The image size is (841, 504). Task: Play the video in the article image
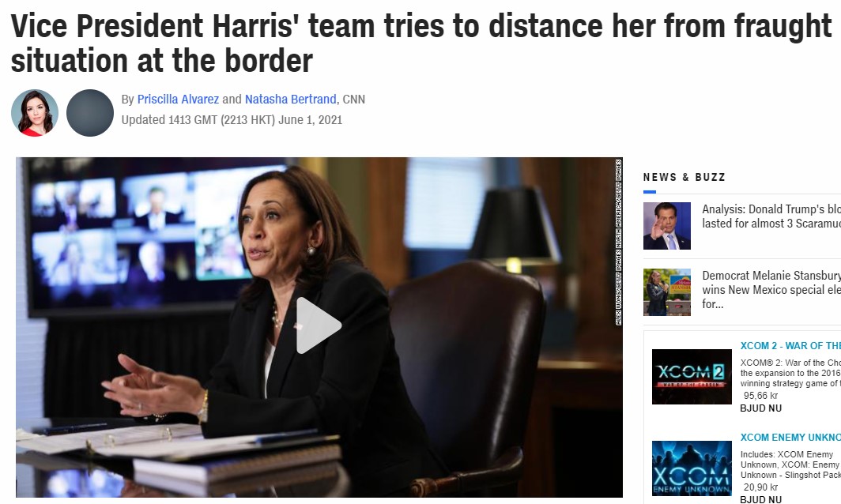point(319,325)
